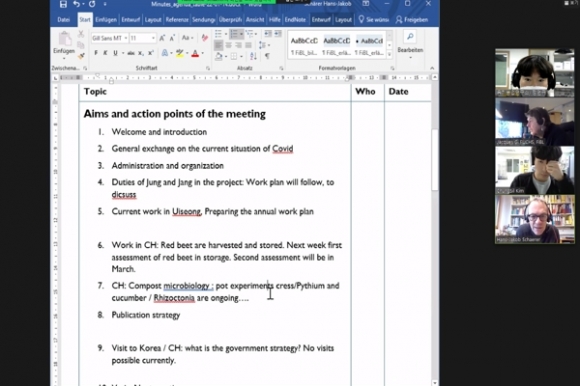
Task: Click the 'Sie wünschen' tell-me search box
Action: (374, 20)
